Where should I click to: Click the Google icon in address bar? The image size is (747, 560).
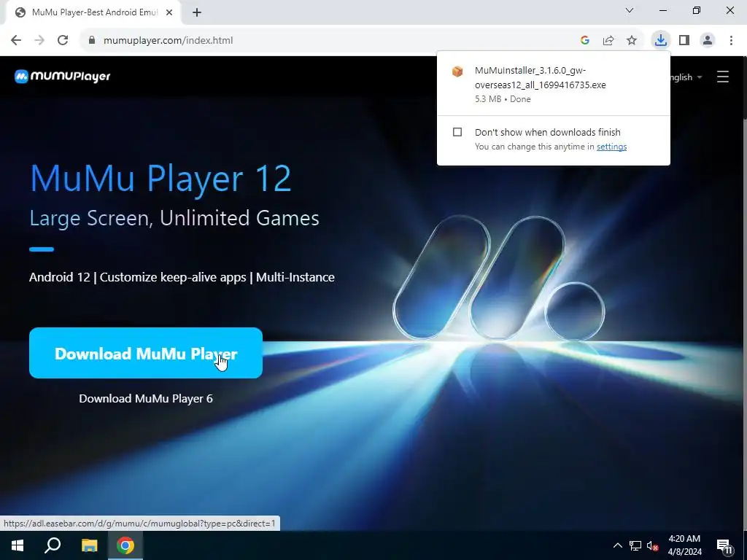click(585, 40)
